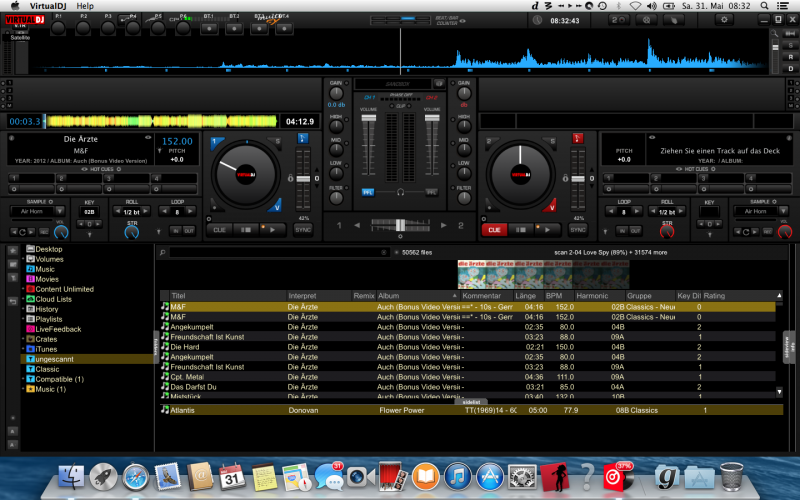Image resolution: width=800 pixels, height=500 pixels.
Task: Pause the left deck with the stutter/pause button
Action: click(245, 230)
